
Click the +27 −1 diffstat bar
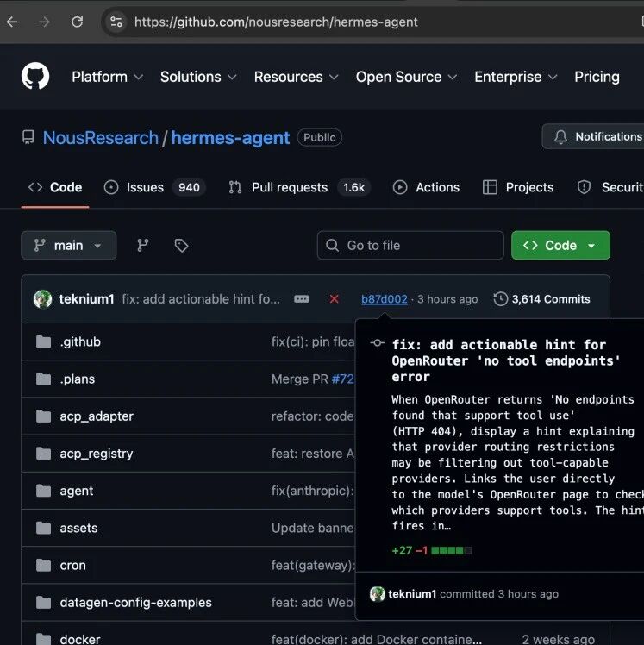(x=431, y=550)
